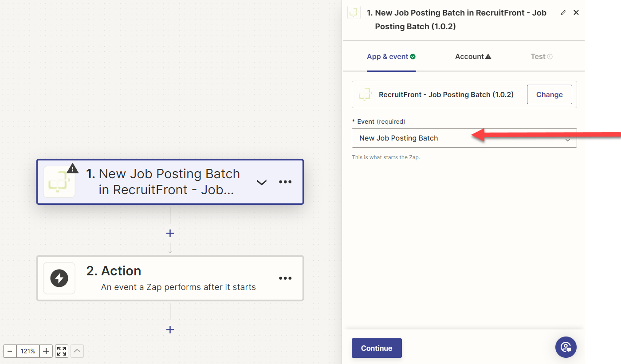Open the three-dot menu on step 1
Screen dimensions: 621x364
[x=285, y=182]
